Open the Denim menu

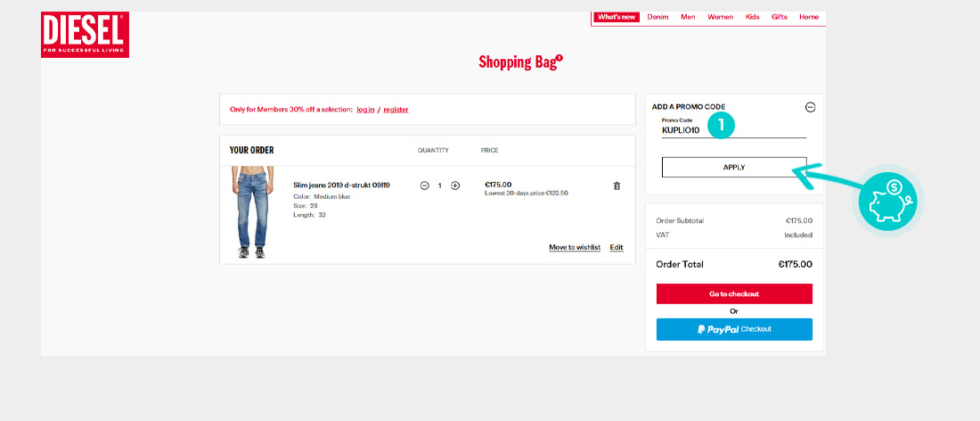click(658, 17)
